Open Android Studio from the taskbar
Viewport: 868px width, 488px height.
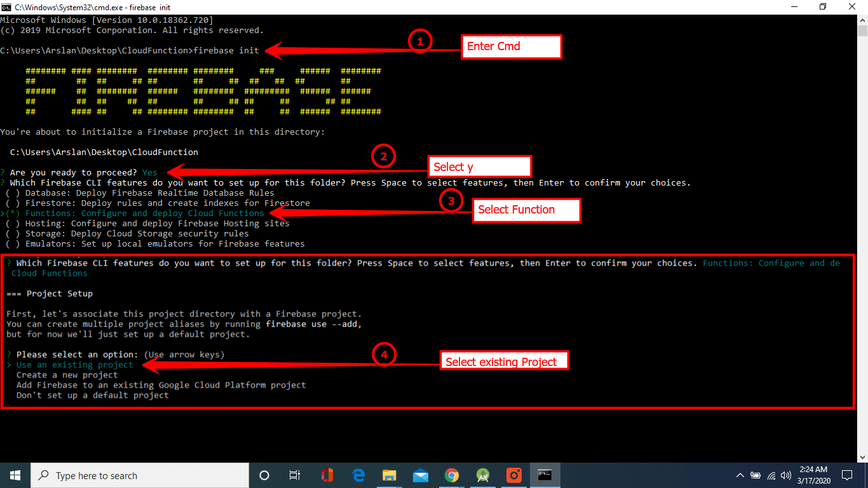coord(483,475)
